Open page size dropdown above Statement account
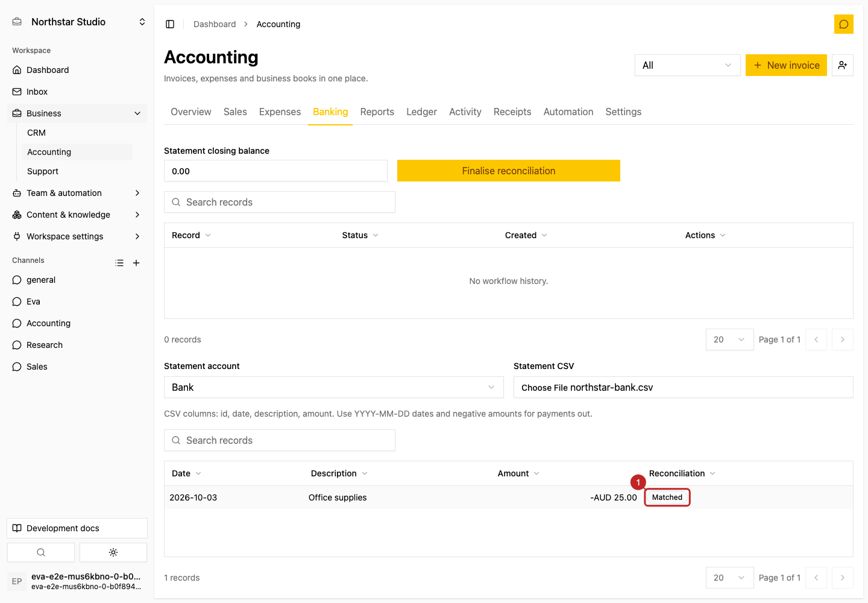Viewport: 868px width, 603px height. pyautogui.click(x=729, y=339)
